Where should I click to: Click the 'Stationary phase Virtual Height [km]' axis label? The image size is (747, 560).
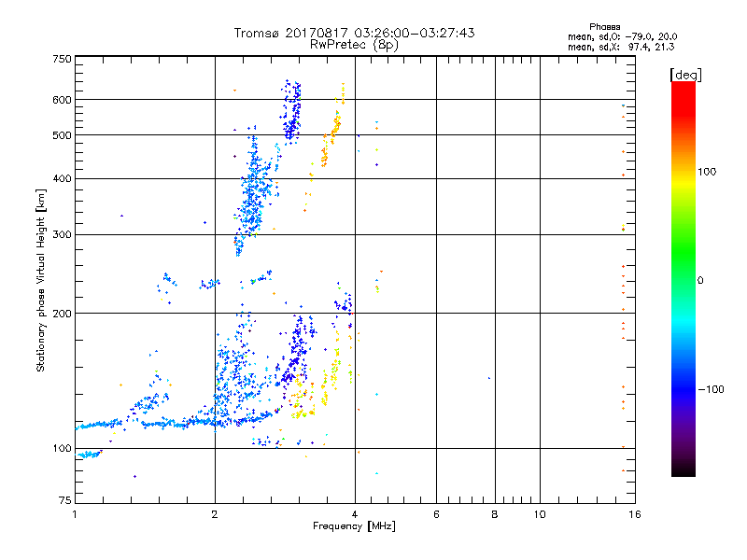click(x=41, y=280)
